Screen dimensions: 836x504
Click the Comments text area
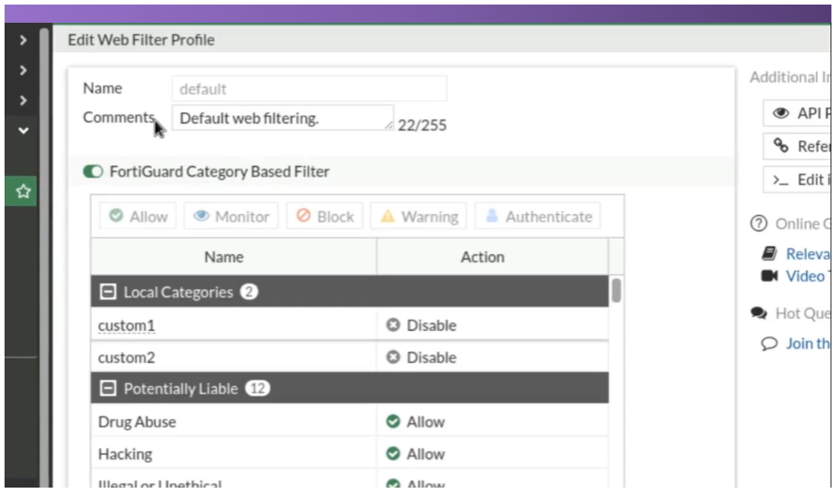coord(283,118)
